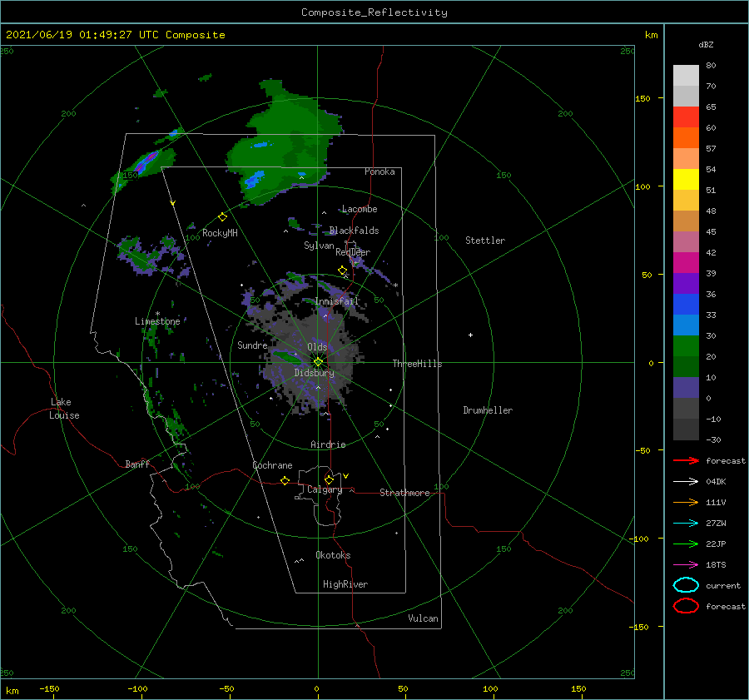
Task: Click the -150 tick on bottom km axis
Action: coord(49,689)
